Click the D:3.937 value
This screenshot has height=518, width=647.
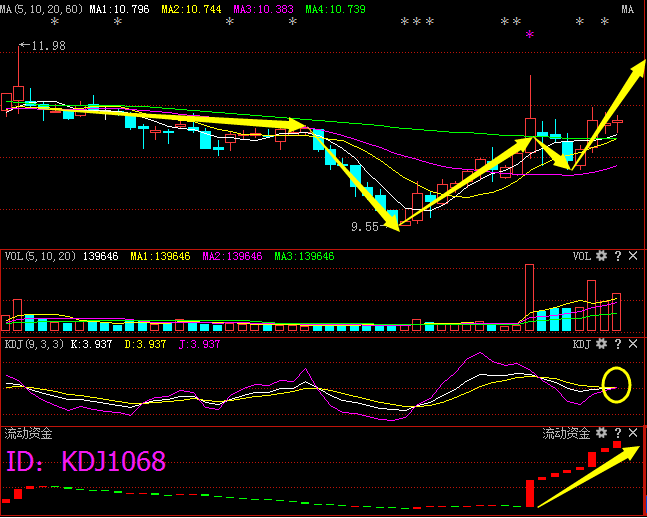point(145,344)
